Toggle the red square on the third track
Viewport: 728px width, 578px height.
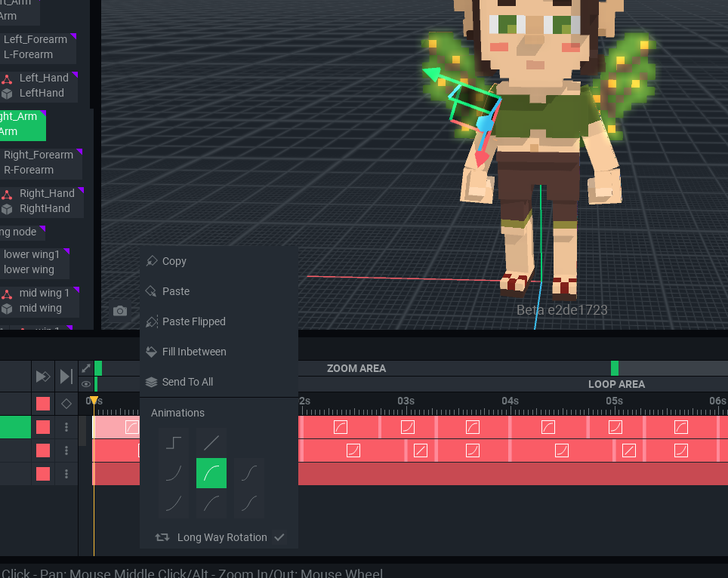point(43,474)
